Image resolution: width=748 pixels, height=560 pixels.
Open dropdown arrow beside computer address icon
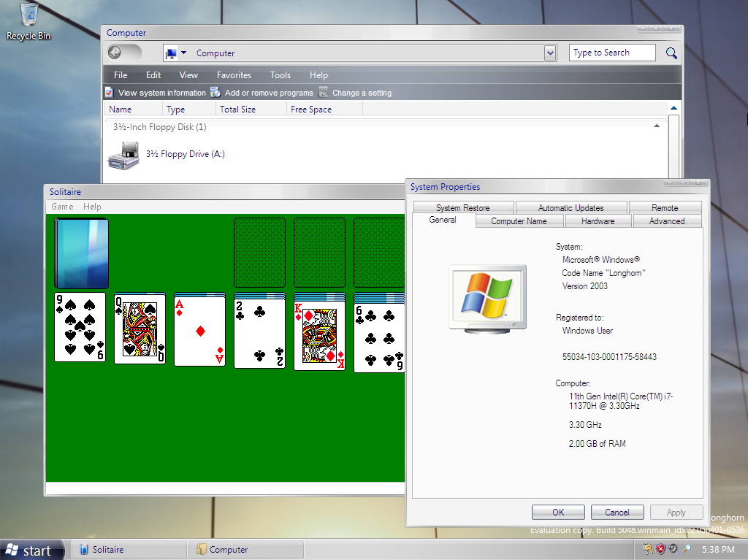(x=183, y=53)
